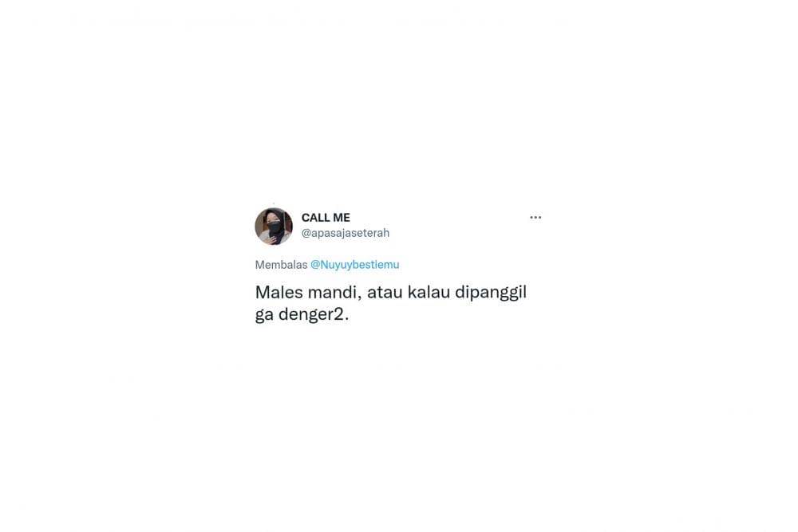Open the CALL ME display name

click(326, 218)
